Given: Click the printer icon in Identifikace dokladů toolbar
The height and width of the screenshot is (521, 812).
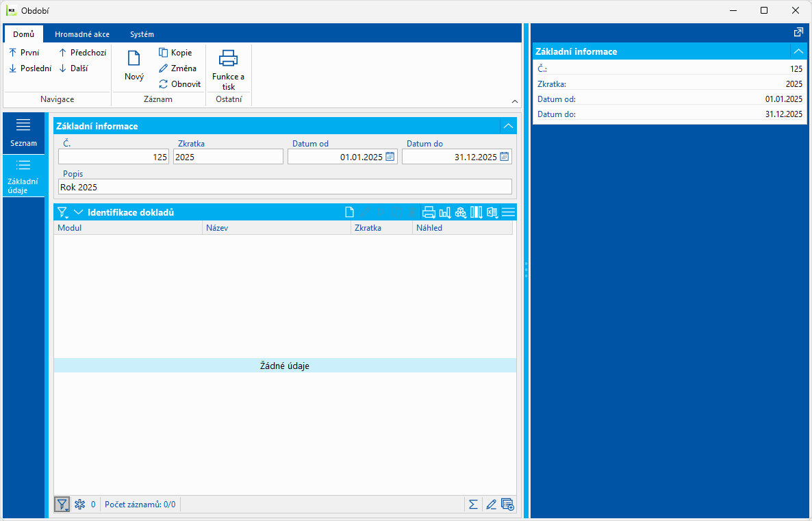Looking at the screenshot, I should pos(429,212).
